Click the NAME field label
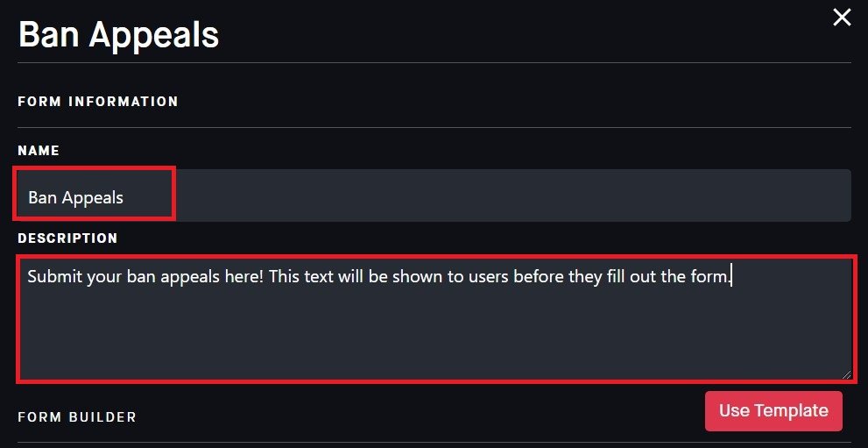 point(39,151)
